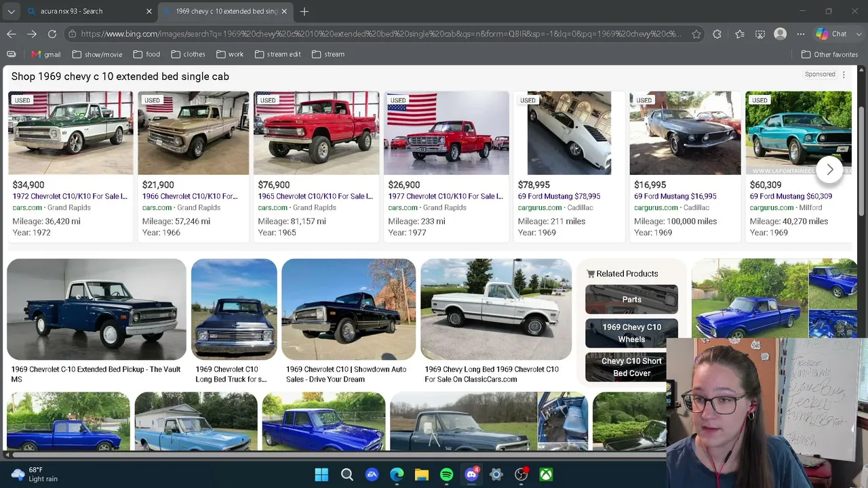Go forward to the next page
Screen dimensions: 868x488
point(32,34)
